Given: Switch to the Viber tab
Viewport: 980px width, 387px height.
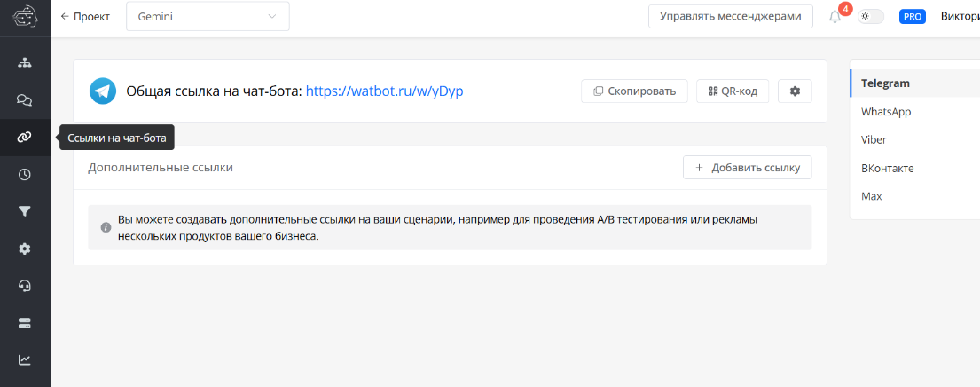Looking at the screenshot, I should [874, 140].
